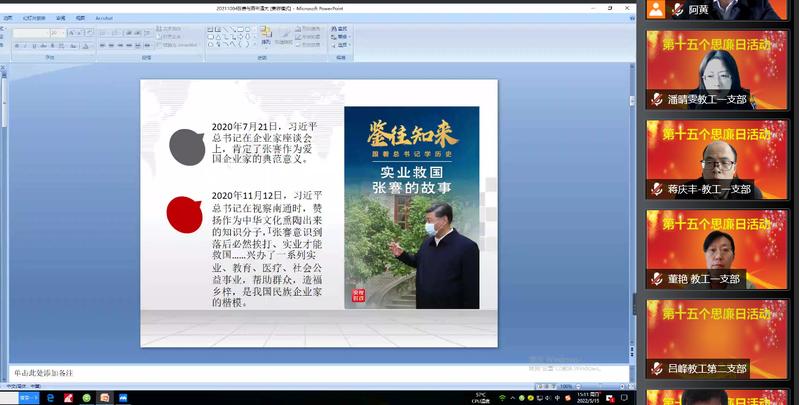Open the 动画 ribbon tab
Screen dimensions: 799x405
(8, 18)
